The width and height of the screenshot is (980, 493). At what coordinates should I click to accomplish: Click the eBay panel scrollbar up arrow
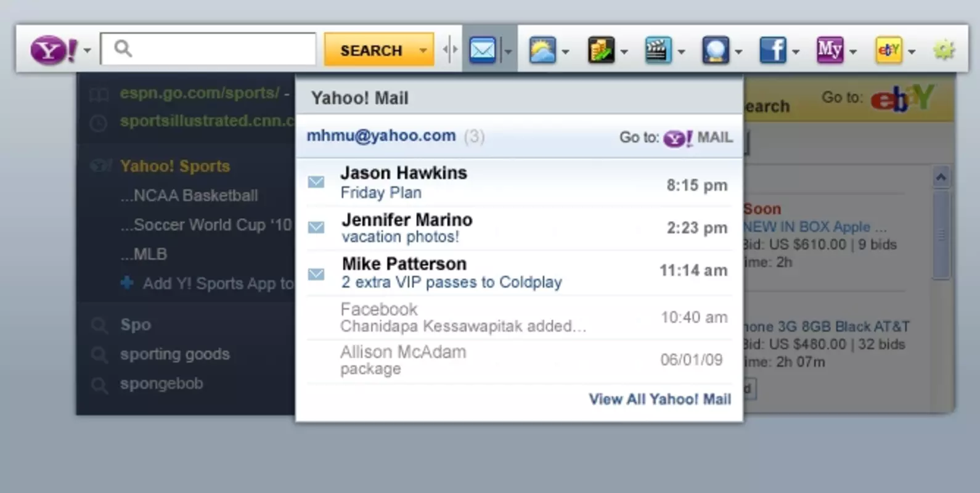[x=941, y=177]
